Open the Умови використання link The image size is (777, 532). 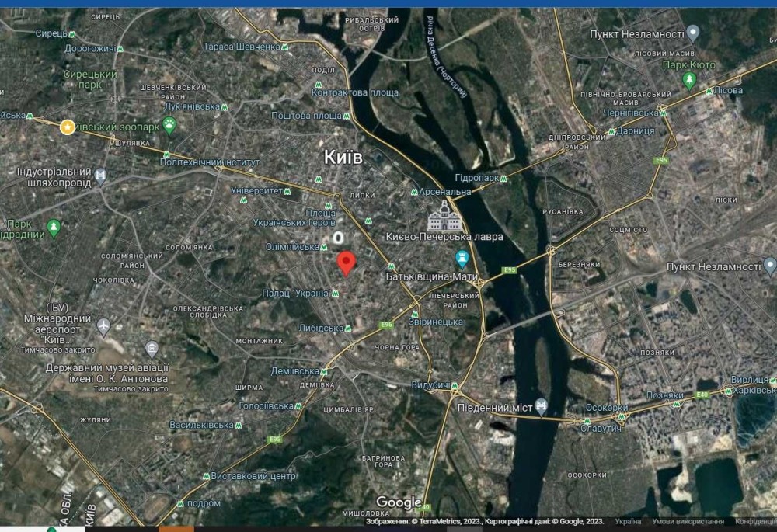click(688, 521)
